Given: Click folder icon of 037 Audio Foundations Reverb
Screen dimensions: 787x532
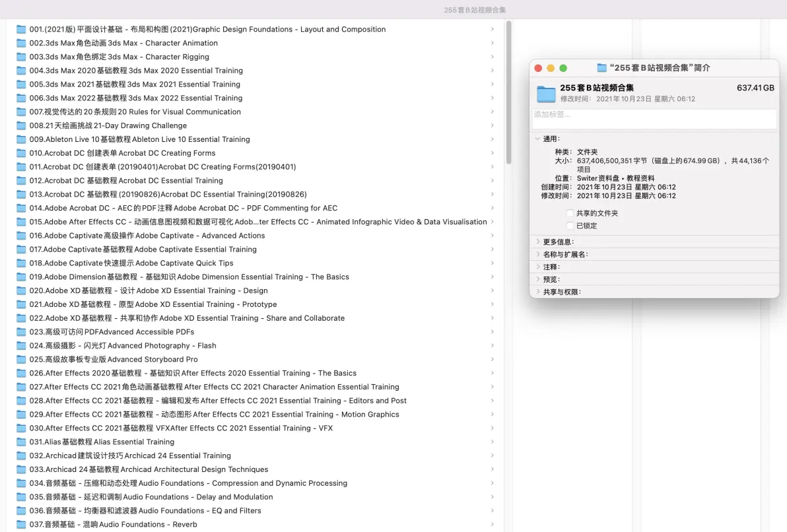Looking at the screenshot, I should coord(21,525).
